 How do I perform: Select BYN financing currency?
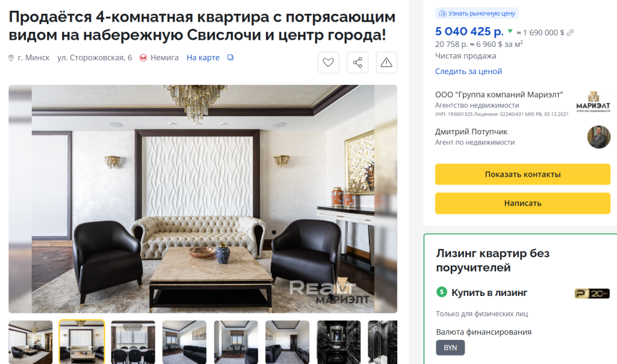450,348
